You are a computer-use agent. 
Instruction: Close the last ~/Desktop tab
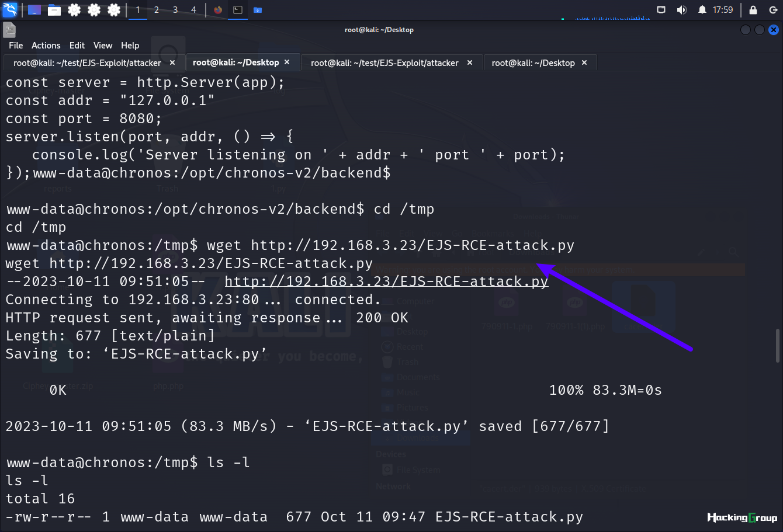tap(584, 62)
